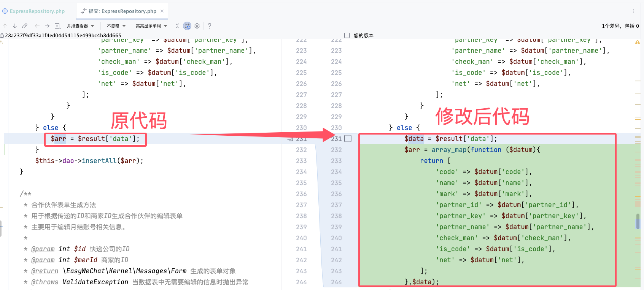644x290 pixels.
Task: Click the pencil jump-to-source icon
Action: (25, 26)
